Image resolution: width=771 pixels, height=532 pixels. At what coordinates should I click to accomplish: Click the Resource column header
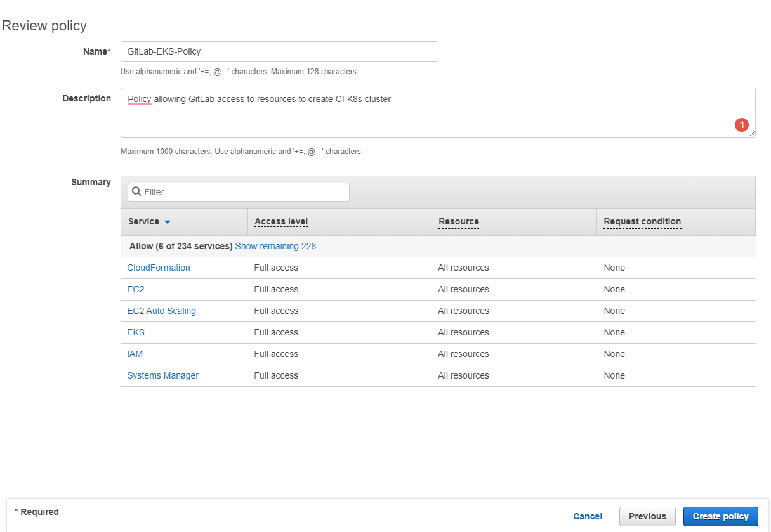[459, 221]
